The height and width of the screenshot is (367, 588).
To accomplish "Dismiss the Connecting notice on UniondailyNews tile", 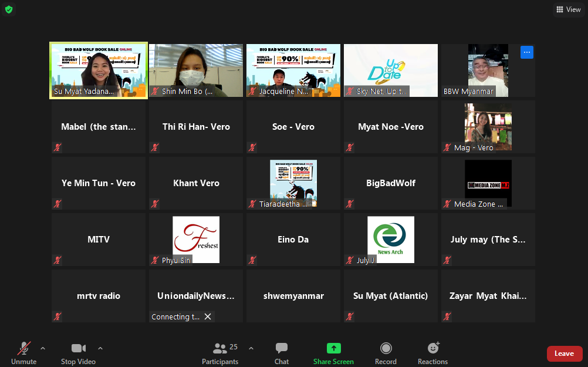I will (207, 317).
